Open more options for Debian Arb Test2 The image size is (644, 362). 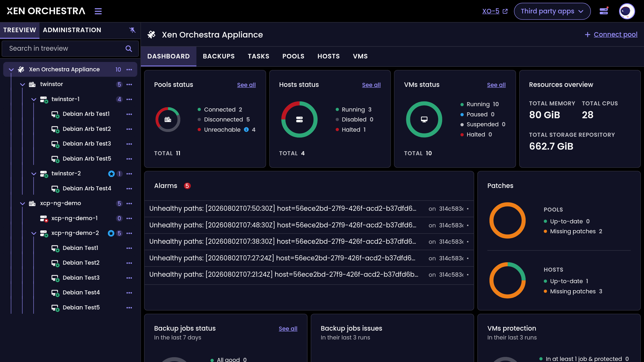pos(129,129)
